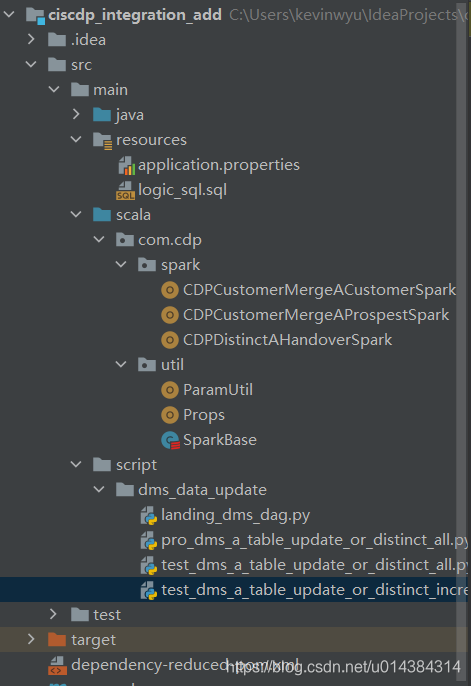
Task: Click the project tree vertical scrollbar
Action: coord(461,341)
